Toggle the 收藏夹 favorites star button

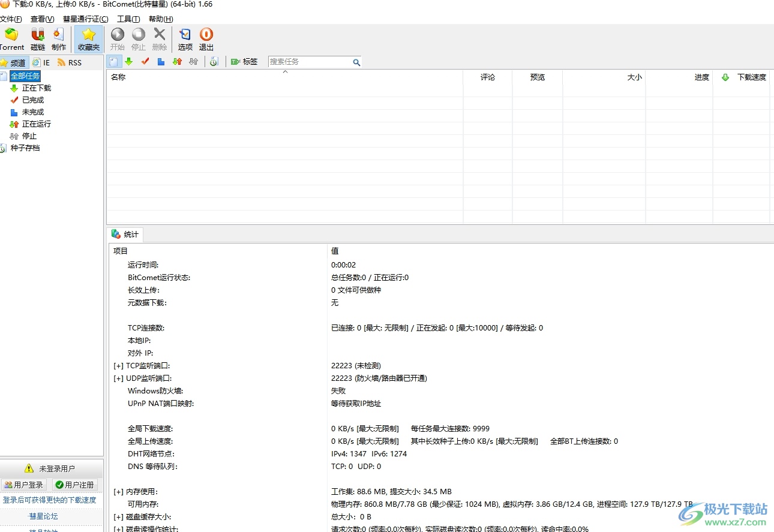(89, 40)
